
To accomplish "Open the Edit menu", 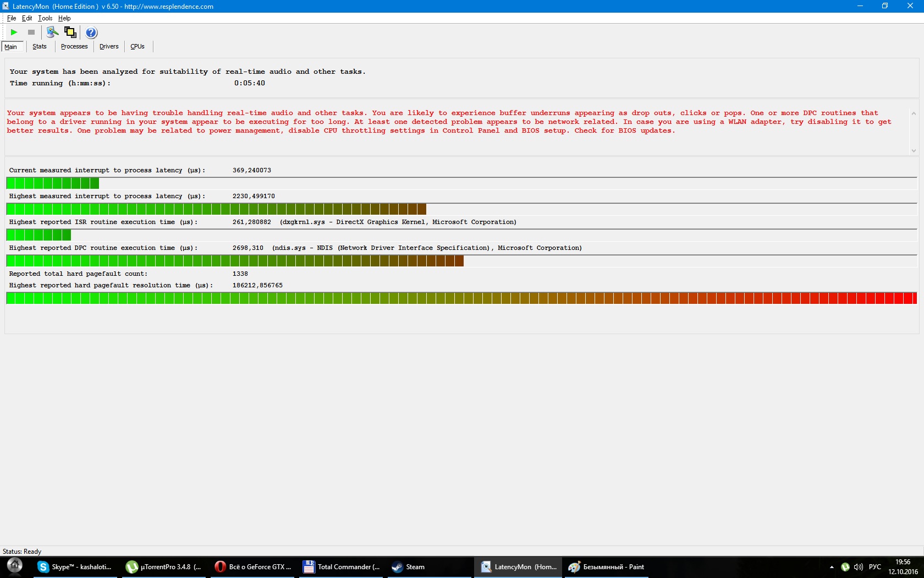I will [27, 18].
